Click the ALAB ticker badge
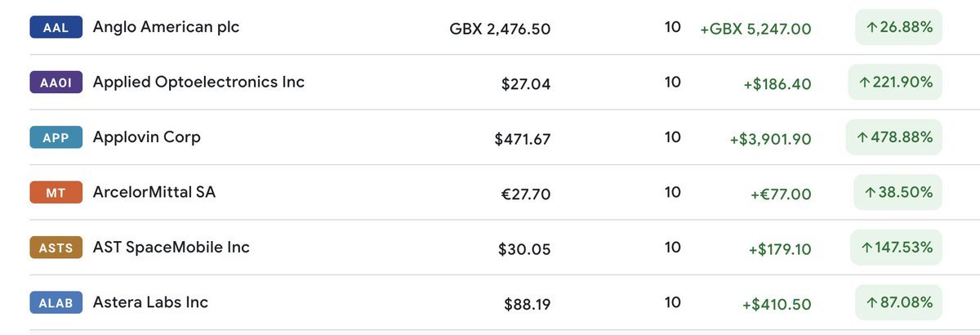The width and height of the screenshot is (980, 335). coord(56,303)
